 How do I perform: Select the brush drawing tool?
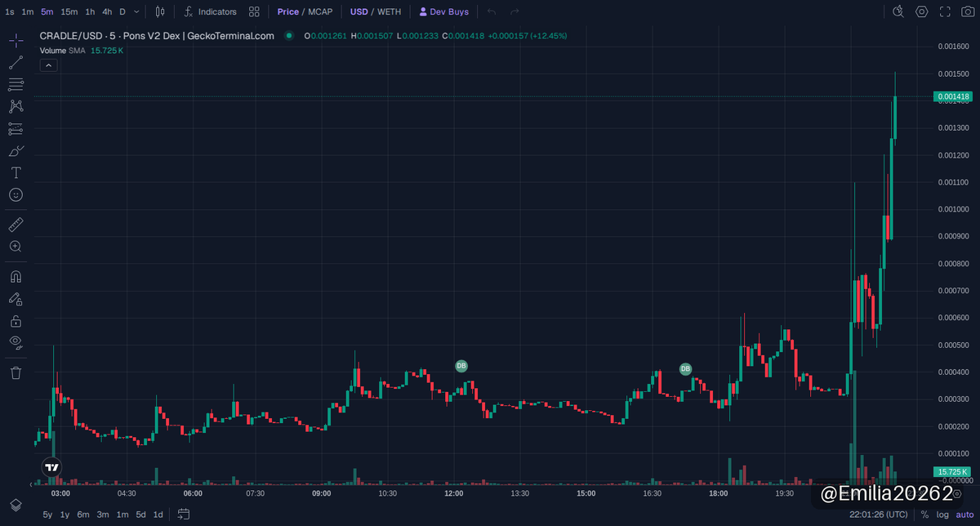(x=16, y=151)
